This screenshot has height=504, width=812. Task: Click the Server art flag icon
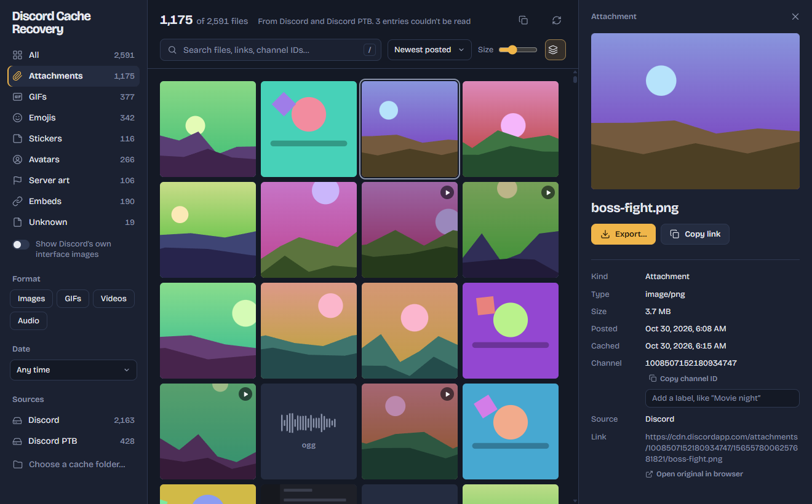coord(18,180)
